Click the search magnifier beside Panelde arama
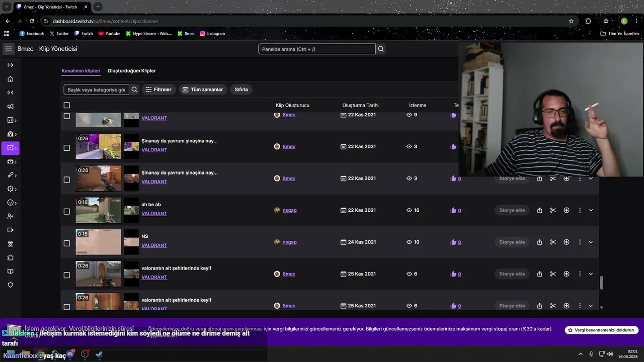 (381, 49)
